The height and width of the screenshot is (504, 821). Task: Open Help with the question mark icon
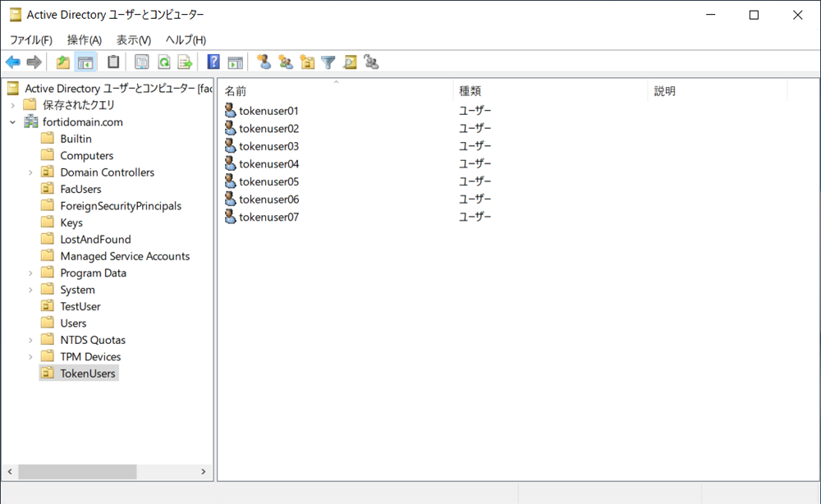pos(213,62)
